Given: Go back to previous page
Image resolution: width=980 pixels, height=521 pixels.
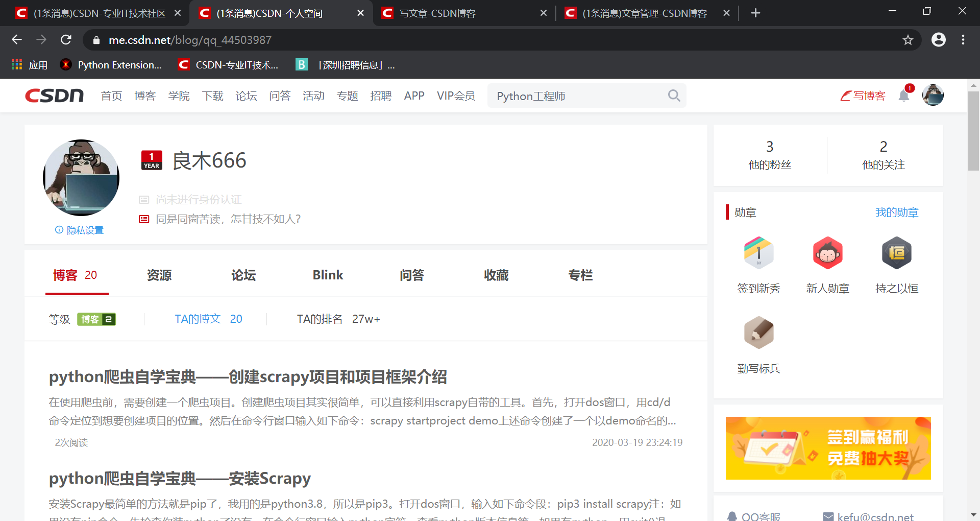Looking at the screenshot, I should [x=17, y=40].
